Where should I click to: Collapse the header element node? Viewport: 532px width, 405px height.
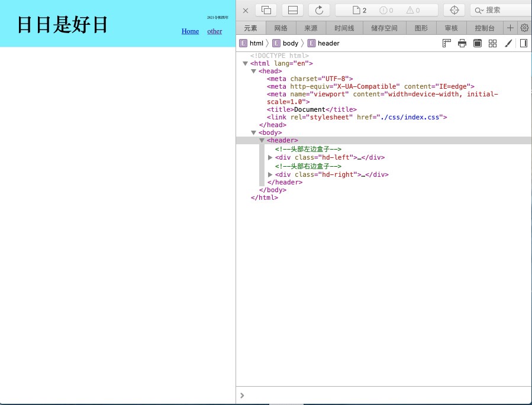(x=262, y=141)
